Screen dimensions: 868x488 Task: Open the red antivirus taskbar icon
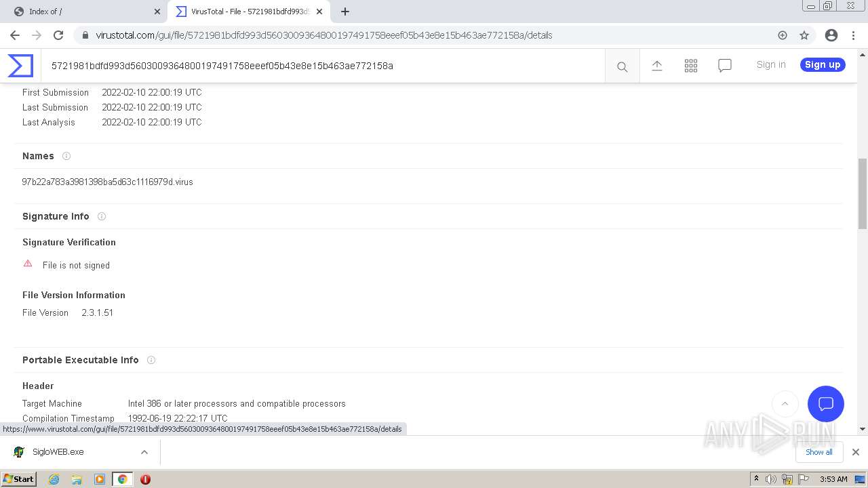[145, 479]
